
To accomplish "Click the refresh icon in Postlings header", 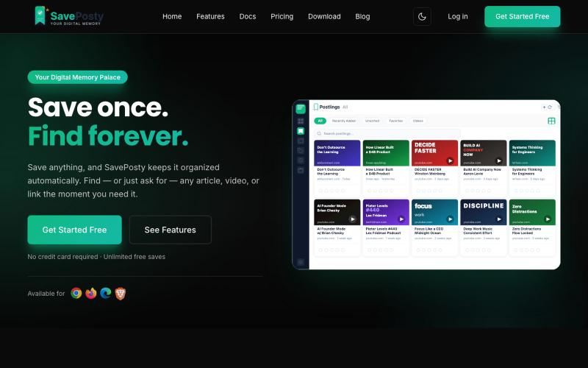I will (550, 107).
